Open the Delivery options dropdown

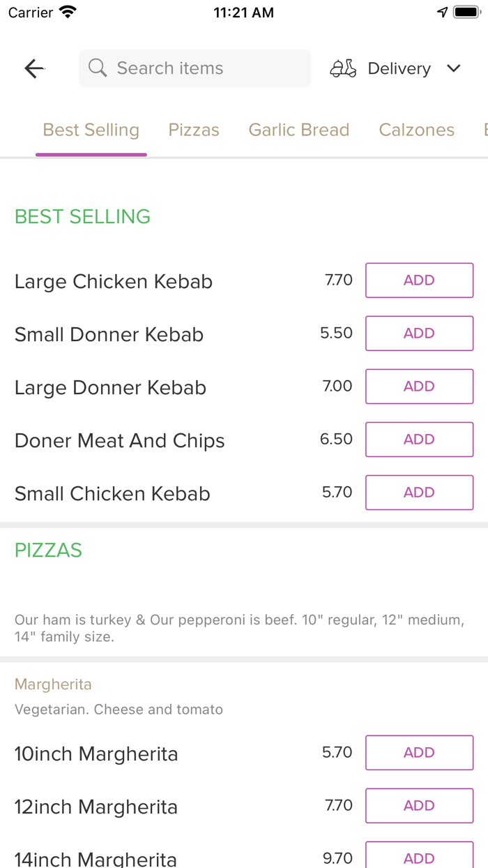point(399,68)
